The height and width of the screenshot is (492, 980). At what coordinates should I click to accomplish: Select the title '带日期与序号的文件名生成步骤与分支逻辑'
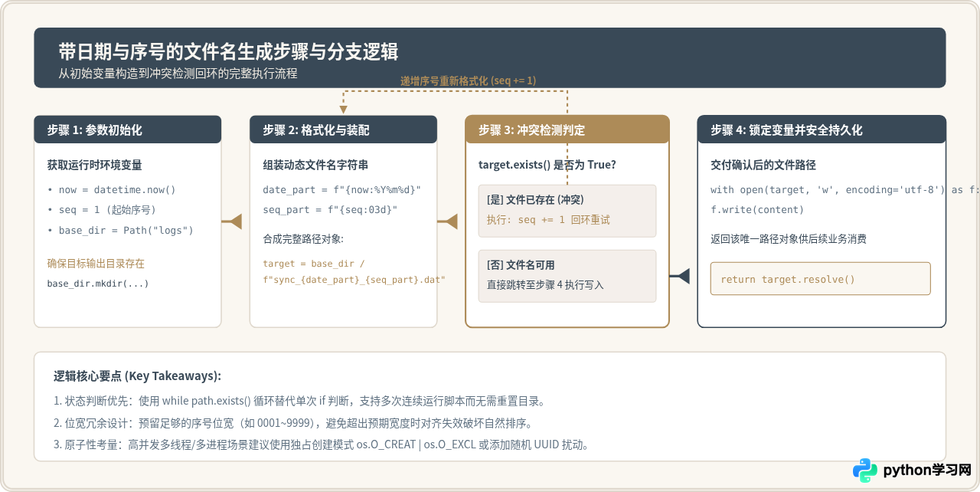[228, 52]
